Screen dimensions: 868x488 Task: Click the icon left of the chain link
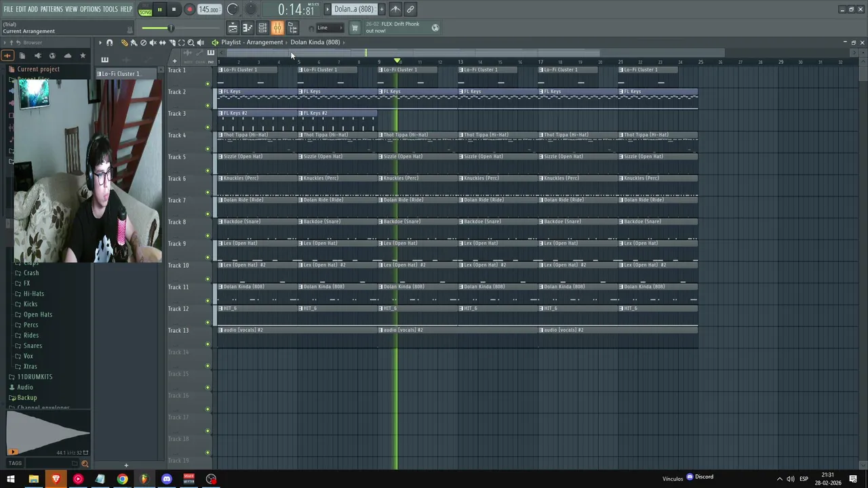coord(395,9)
